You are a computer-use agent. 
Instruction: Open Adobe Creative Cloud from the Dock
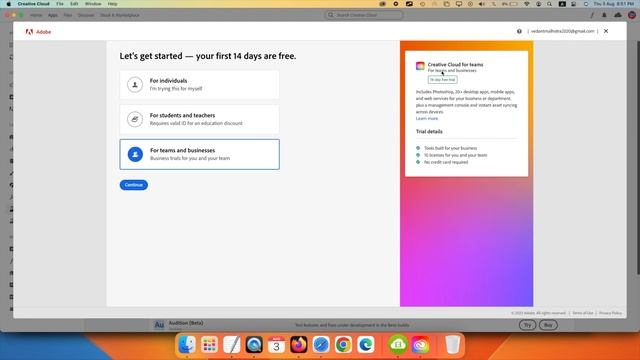420,345
